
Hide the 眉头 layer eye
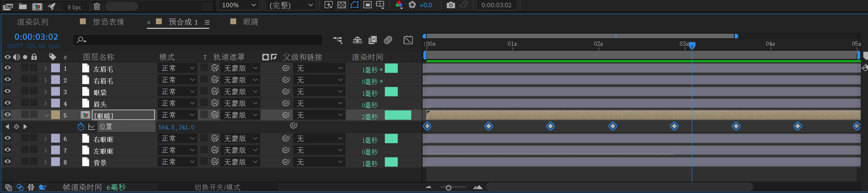point(7,103)
